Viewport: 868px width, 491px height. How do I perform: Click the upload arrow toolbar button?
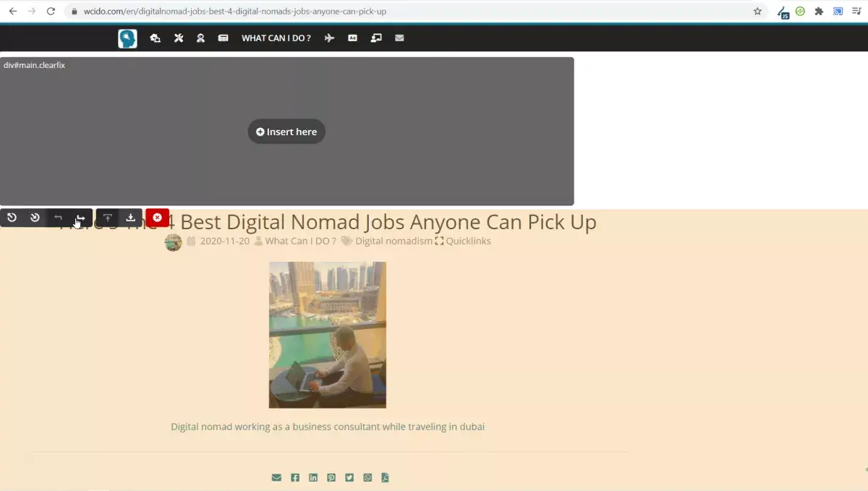[107, 218]
